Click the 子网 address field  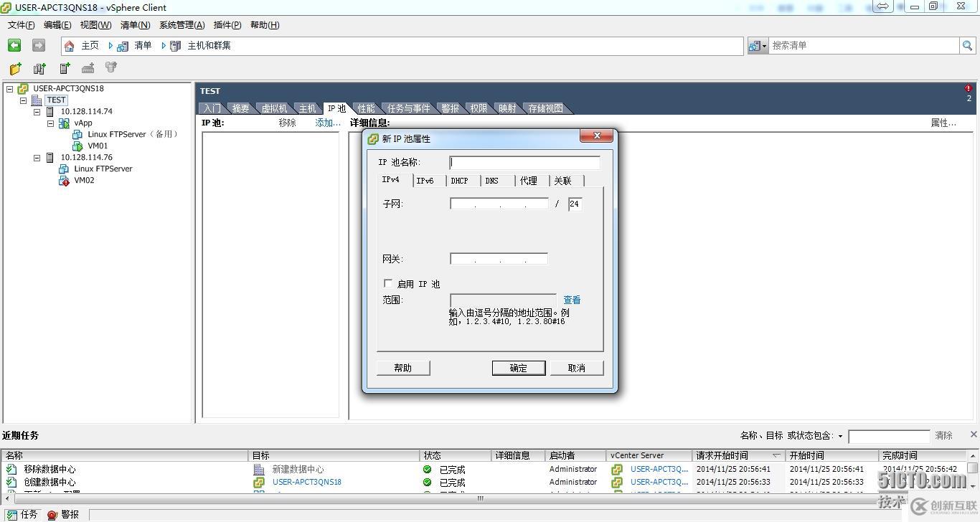coord(499,204)
